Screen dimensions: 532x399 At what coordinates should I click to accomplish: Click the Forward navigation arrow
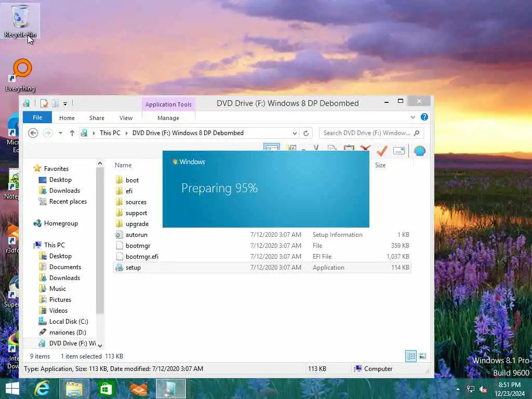(x=48, y=133)
